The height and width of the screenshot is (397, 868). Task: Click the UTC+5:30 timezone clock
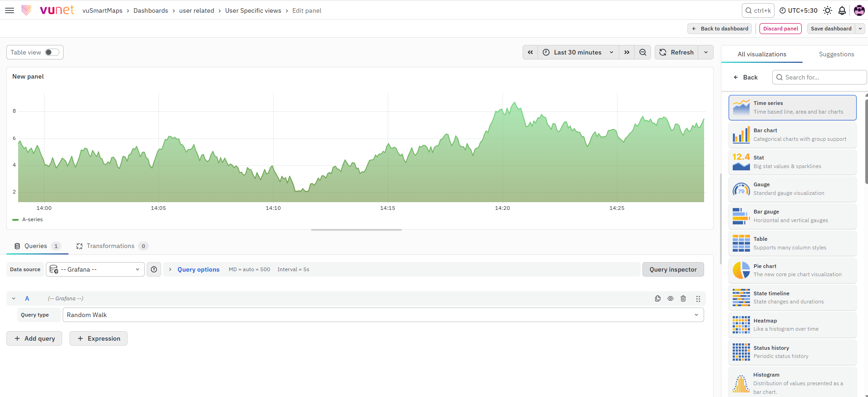(x=798, y=10)
